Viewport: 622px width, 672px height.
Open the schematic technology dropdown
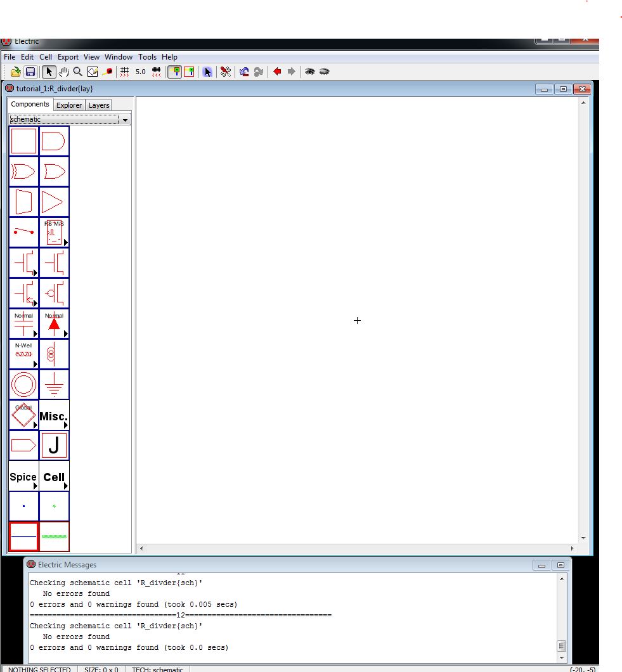[x=70, y=120]
